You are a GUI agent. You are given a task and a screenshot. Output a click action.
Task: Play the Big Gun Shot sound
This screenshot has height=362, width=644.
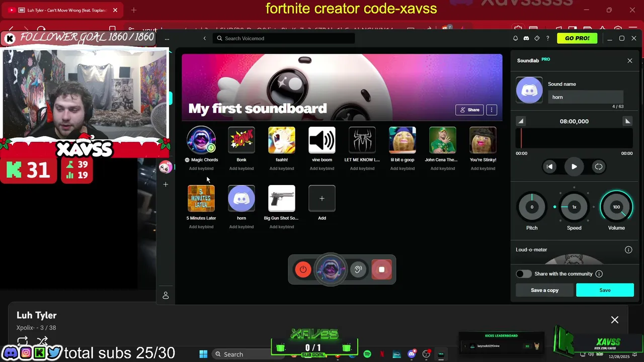coord(282,198)
